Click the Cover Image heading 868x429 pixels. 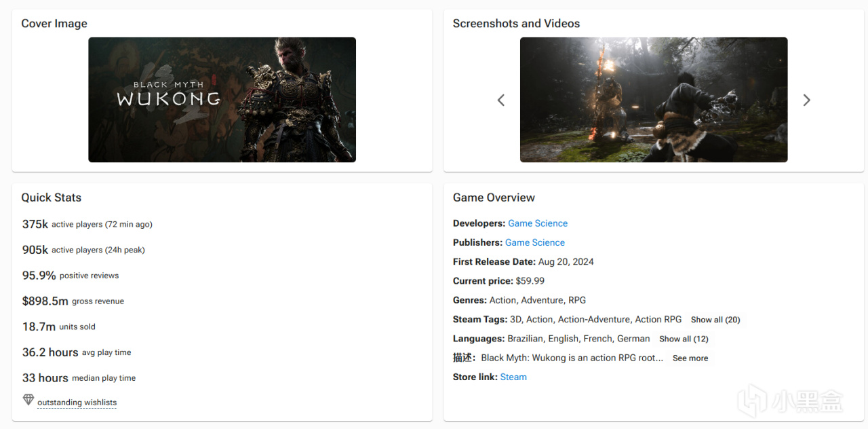[54, 24]
